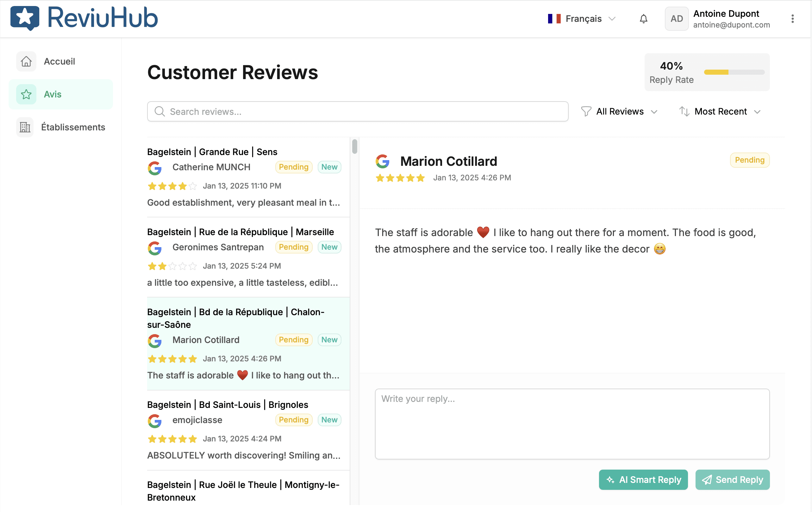Select Avis in the sidebar

click(x=61, y=94)
